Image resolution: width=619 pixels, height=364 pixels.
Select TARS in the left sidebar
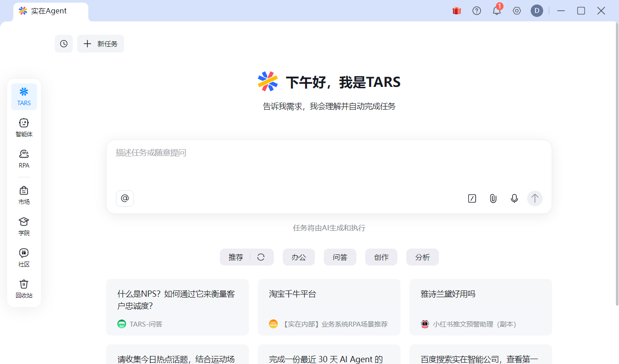point(24,97)
